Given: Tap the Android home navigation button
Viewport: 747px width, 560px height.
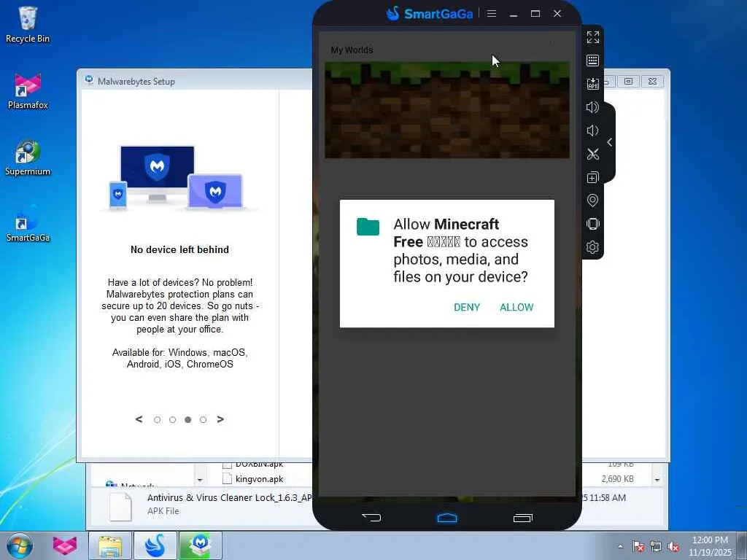Looking at the screenshot, I should point(447,518).
